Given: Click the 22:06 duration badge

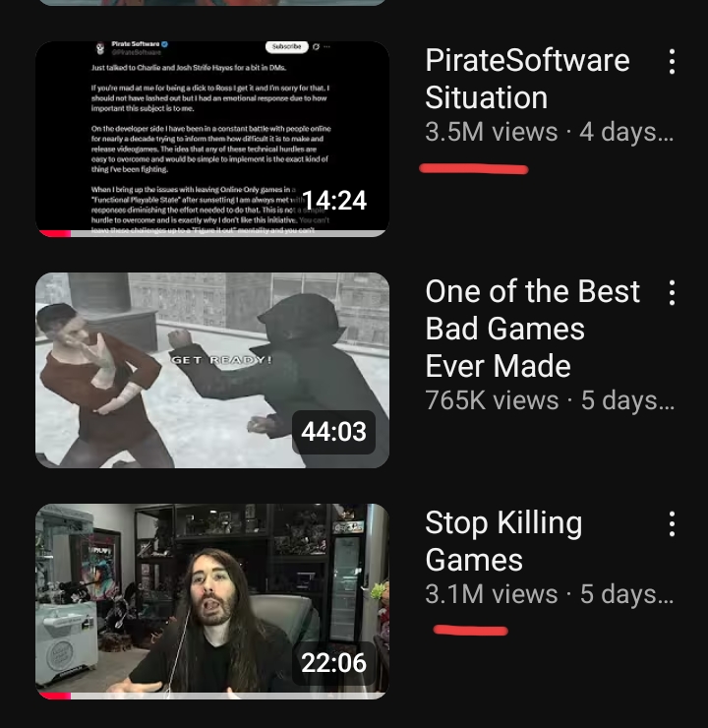Looking at the screenshot, I should (x=333, y=663).
